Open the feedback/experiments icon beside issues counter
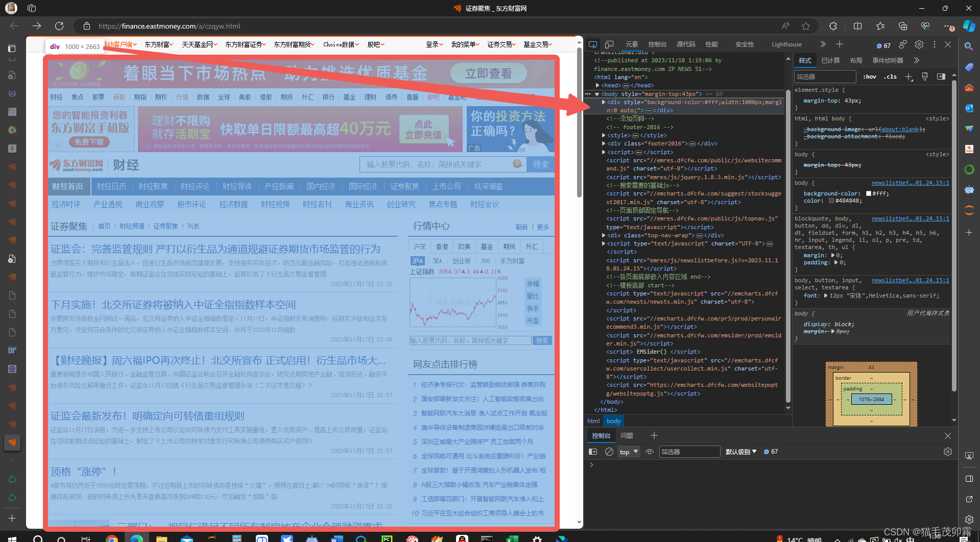Image resolution: width=980 pixels, height=542 pixels. [903, 44]
